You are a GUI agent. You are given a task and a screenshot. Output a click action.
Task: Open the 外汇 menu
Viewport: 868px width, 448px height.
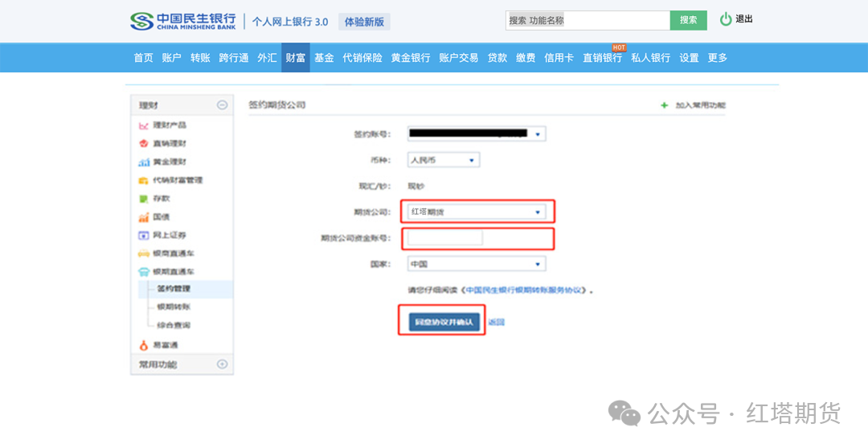coord(267,58)
